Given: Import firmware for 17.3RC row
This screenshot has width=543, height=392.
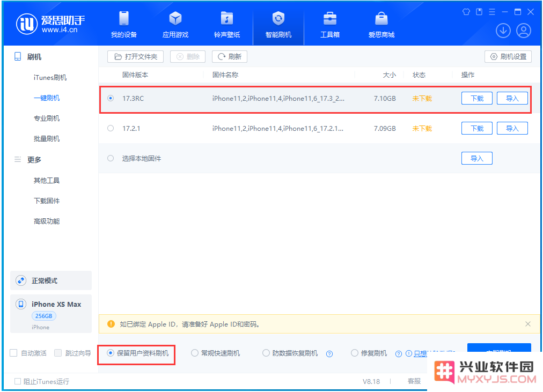Looking at the screenshot, I should [x=512, y=98].
